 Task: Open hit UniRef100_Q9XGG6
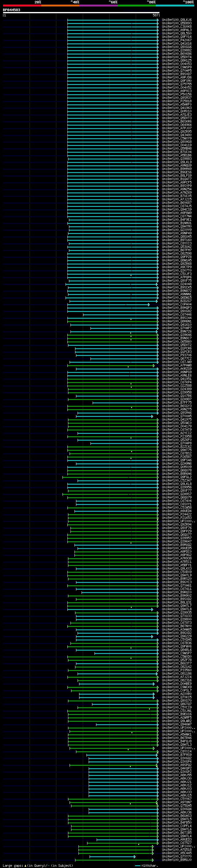(177, 47)
